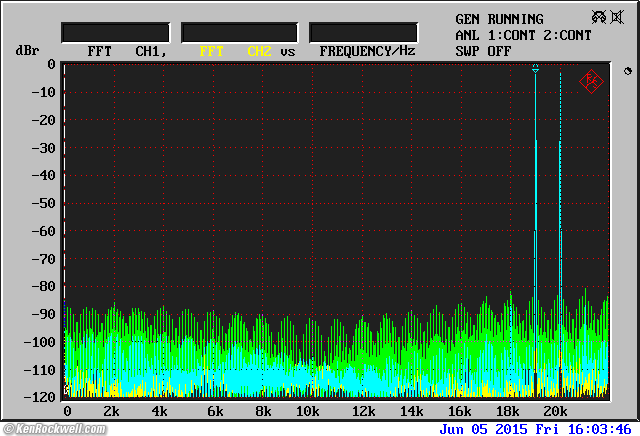Open the KenRockwell.com watermark link
The height and width of the screenshot is (436, 640).
(x=53, y=429)
